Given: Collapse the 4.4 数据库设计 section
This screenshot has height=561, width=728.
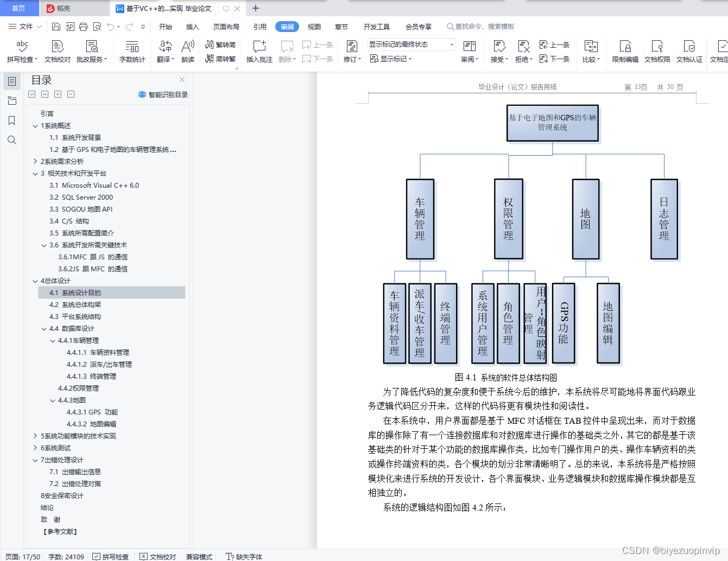Looking at the screenshot, I should tap(44, 328).
